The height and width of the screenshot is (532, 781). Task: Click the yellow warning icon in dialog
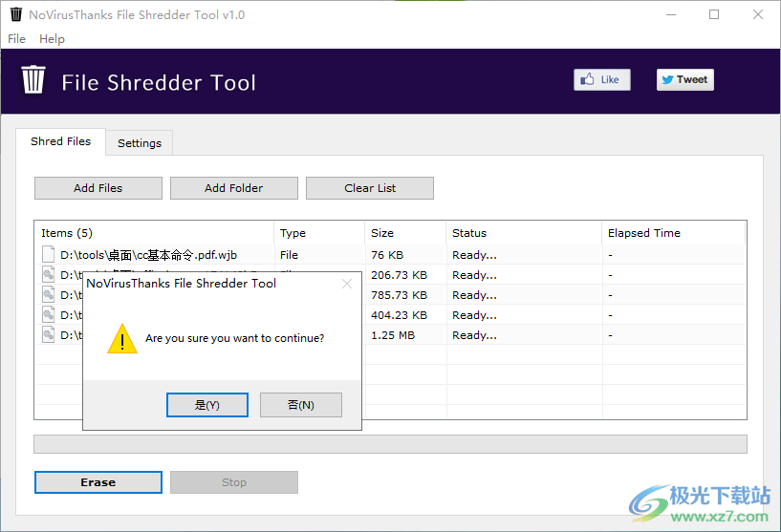pyautogui.click(x=122, y=339)
